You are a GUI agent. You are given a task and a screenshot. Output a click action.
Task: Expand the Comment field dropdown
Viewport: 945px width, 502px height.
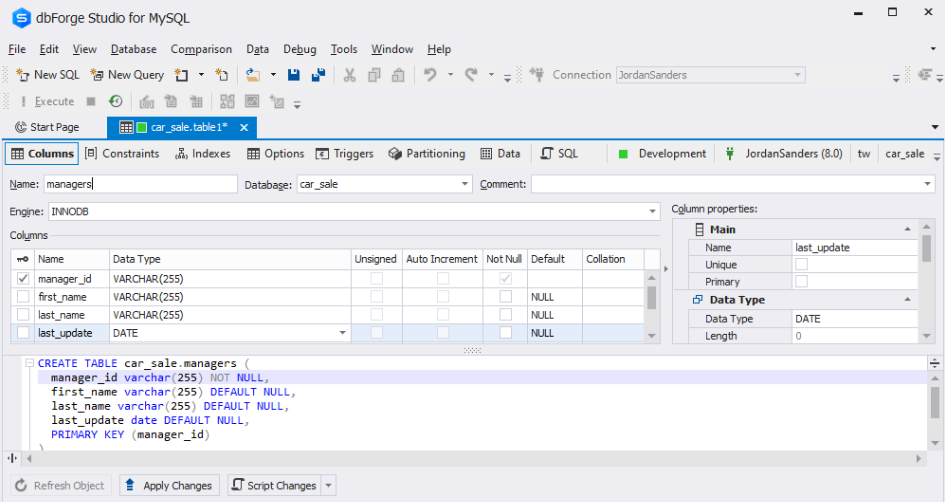click(x=928, y=184)
